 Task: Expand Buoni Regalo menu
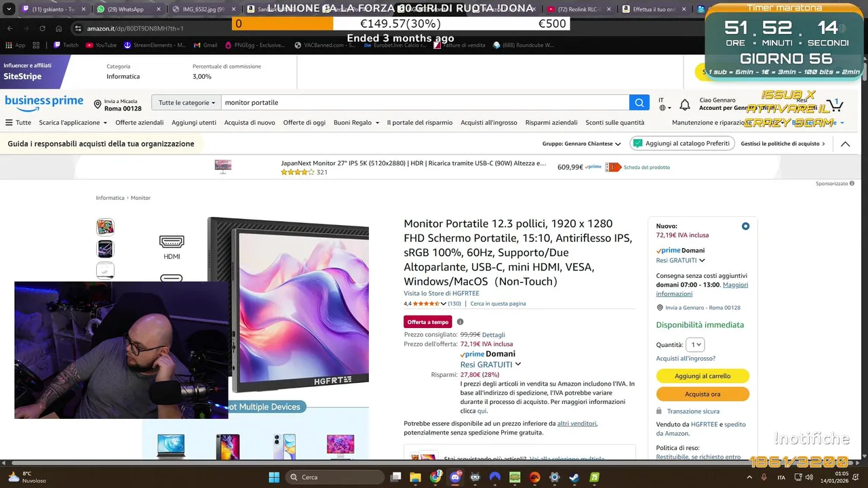(x=356, y=123)
